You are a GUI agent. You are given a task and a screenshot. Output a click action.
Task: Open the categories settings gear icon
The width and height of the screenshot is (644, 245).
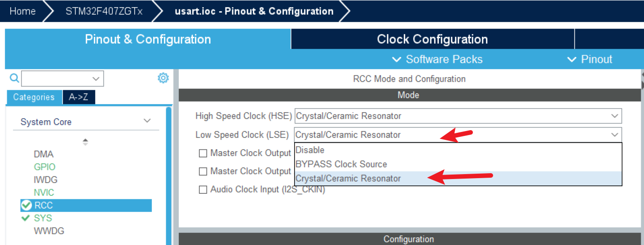[163, 78]
